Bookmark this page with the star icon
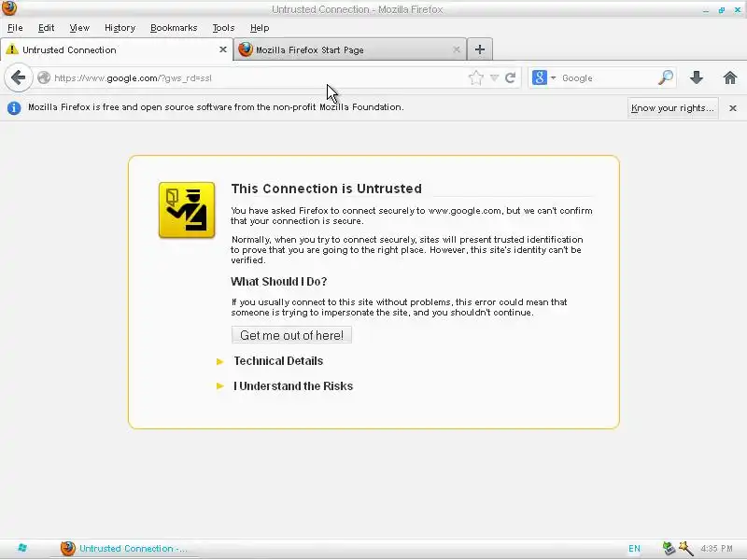Screen dimensions: 747x560 (476, 77)
